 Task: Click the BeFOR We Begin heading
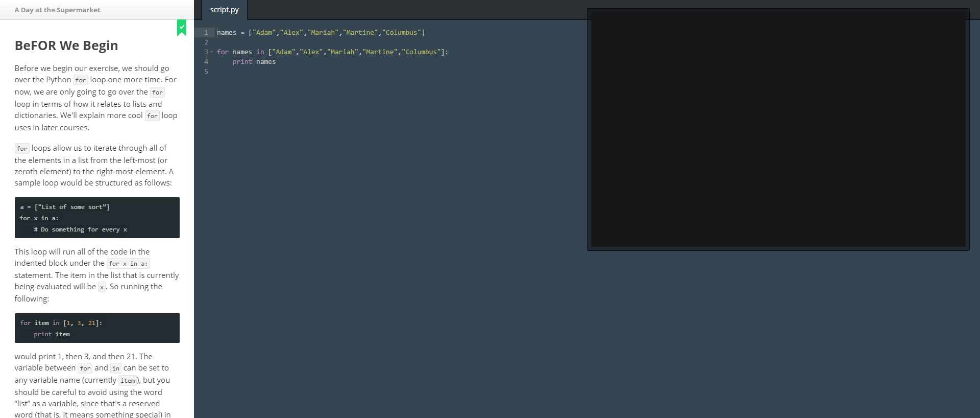coord(66,45)
